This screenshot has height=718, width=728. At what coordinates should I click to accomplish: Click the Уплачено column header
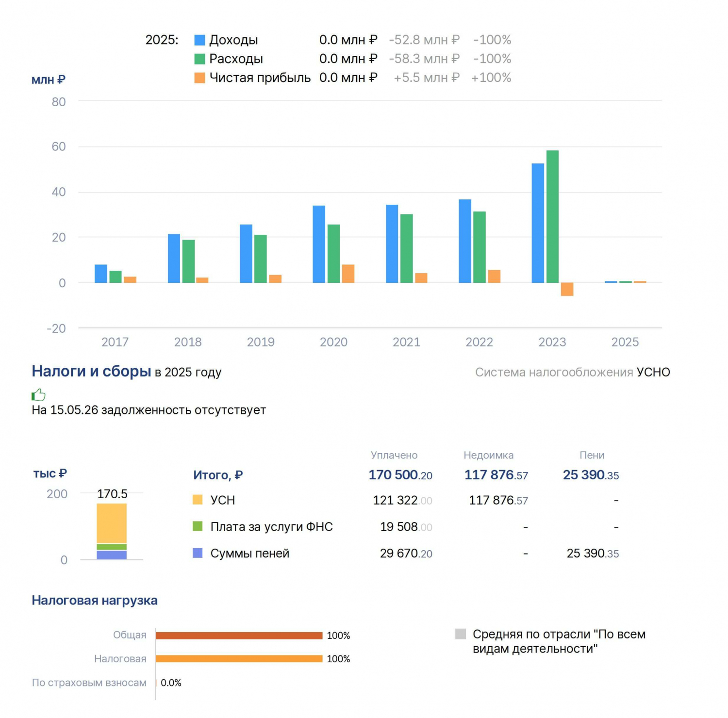(x=394, y=455)
